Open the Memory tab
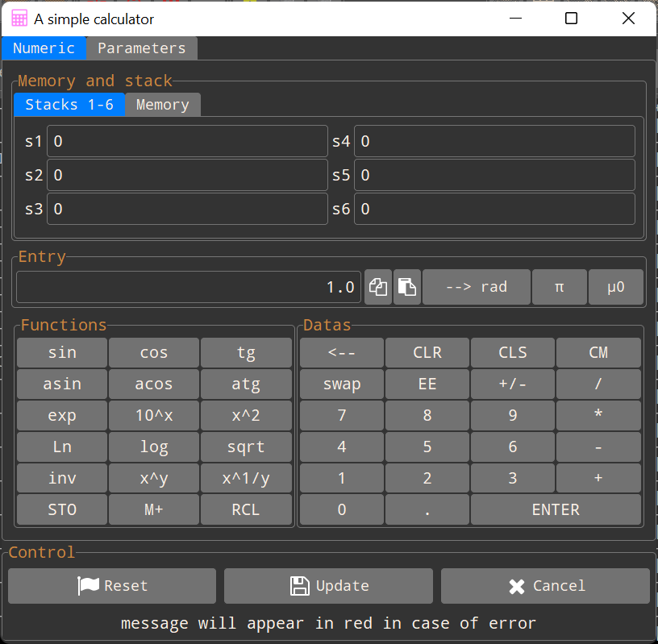Viewport: 658px width, 644px height. point(162,105)
